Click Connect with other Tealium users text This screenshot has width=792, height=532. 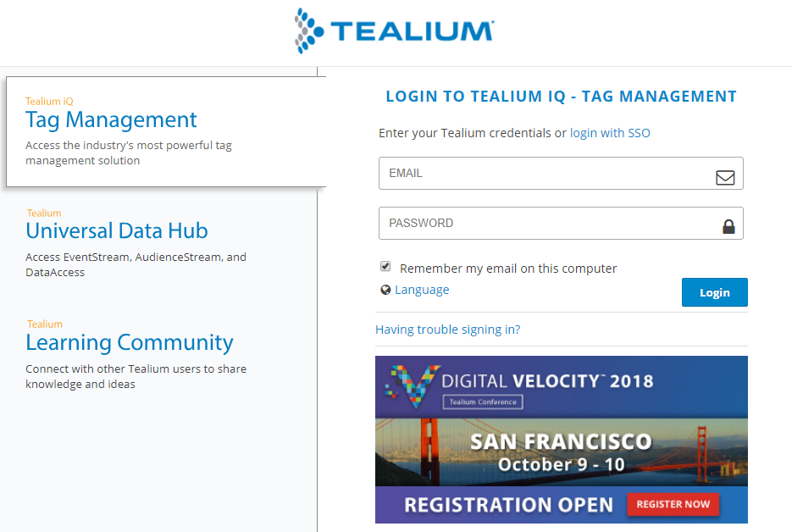pyautogui.click(x=136, y=376)
